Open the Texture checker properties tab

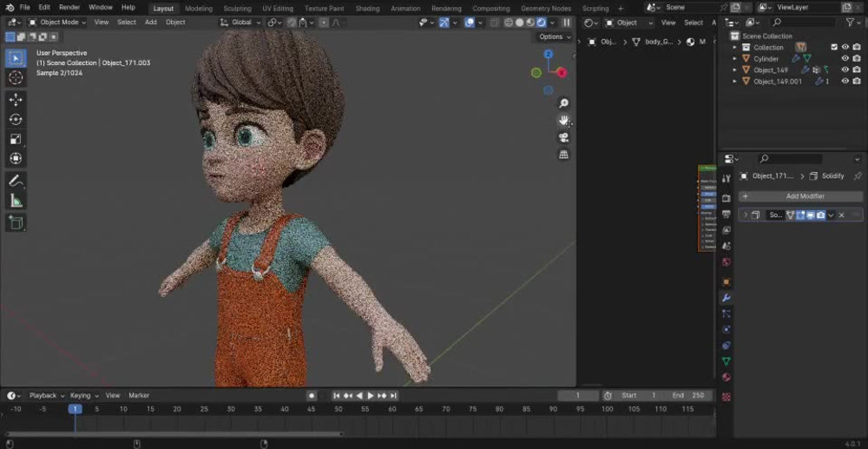coord(727,396)
